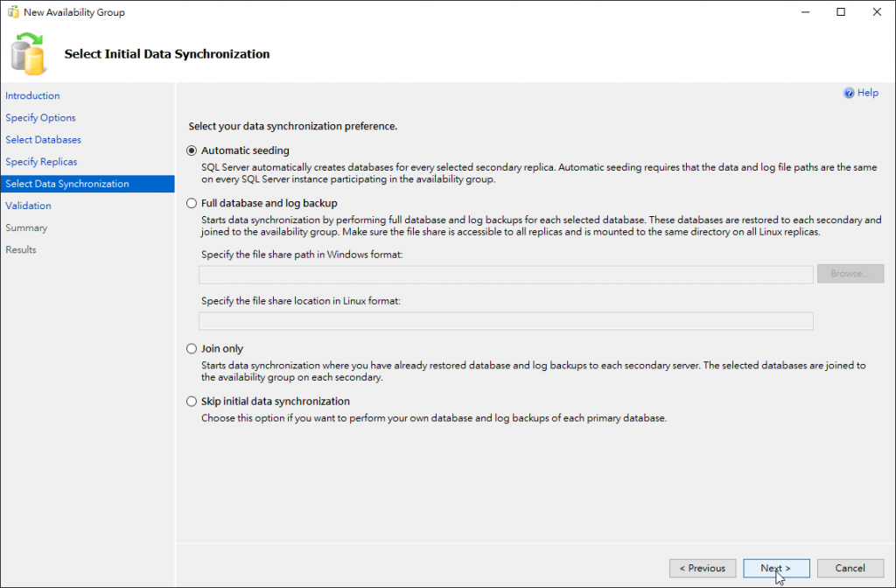The height and width of the screenshot is (588, 896).
Task: Go to the Introduction wizard page
Action: 32,96
